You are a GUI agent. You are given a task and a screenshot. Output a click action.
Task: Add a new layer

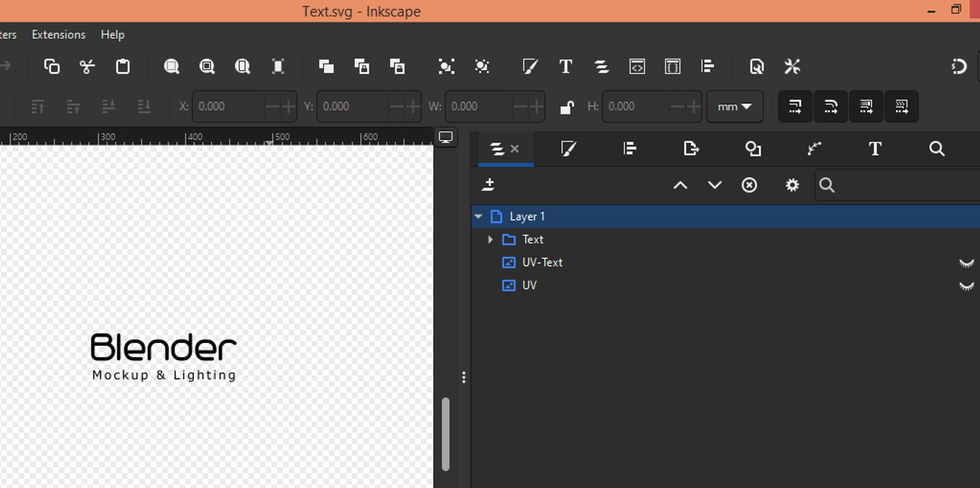pos(488,185)
